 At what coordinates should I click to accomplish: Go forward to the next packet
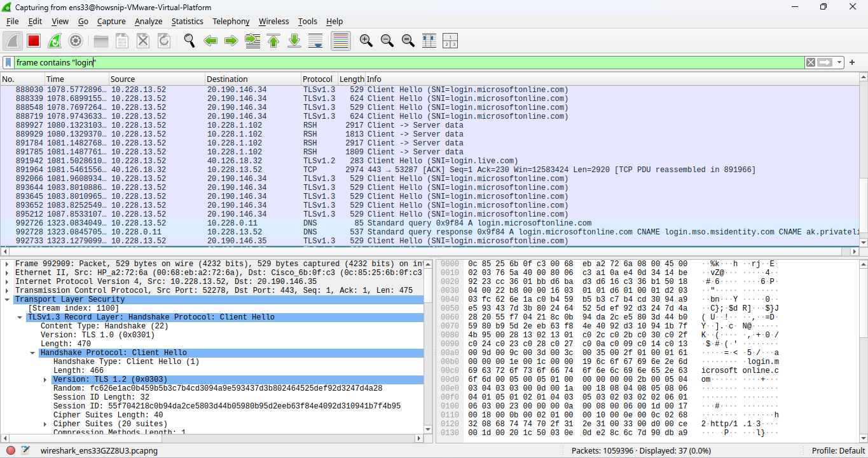[231, 41]
